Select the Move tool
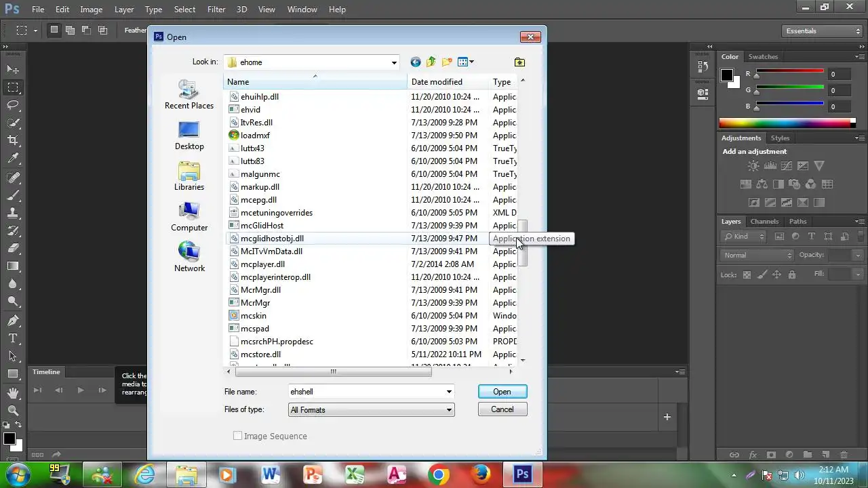 click(x=13, y=69)
